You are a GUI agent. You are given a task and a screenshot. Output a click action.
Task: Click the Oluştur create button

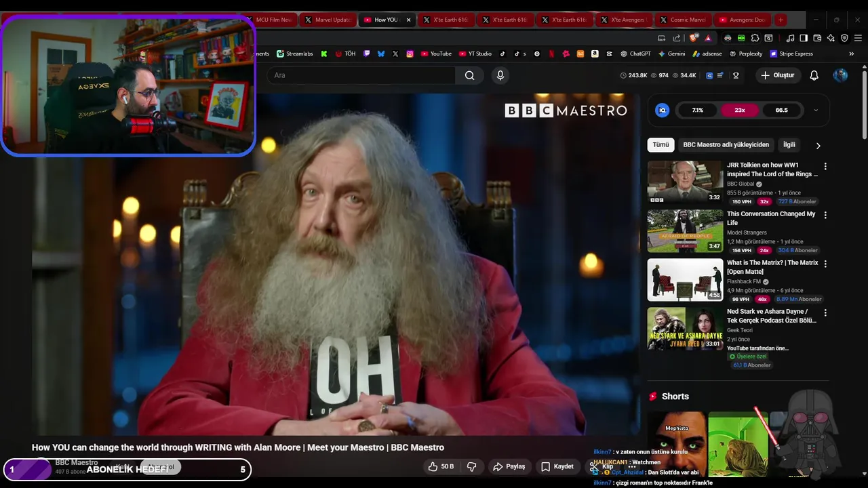tap(778, 75)
